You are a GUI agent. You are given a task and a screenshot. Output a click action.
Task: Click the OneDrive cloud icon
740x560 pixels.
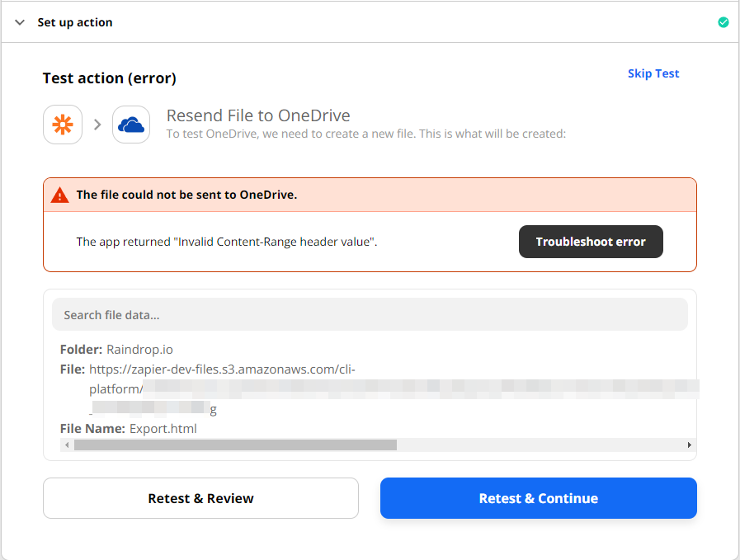(x=131, y=125)
